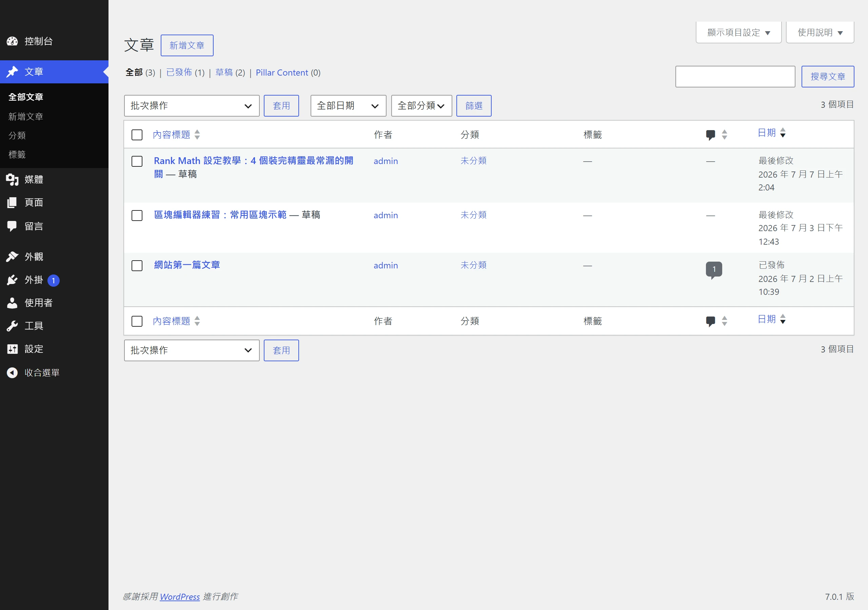Focus the post search input field

coord(735,77)
